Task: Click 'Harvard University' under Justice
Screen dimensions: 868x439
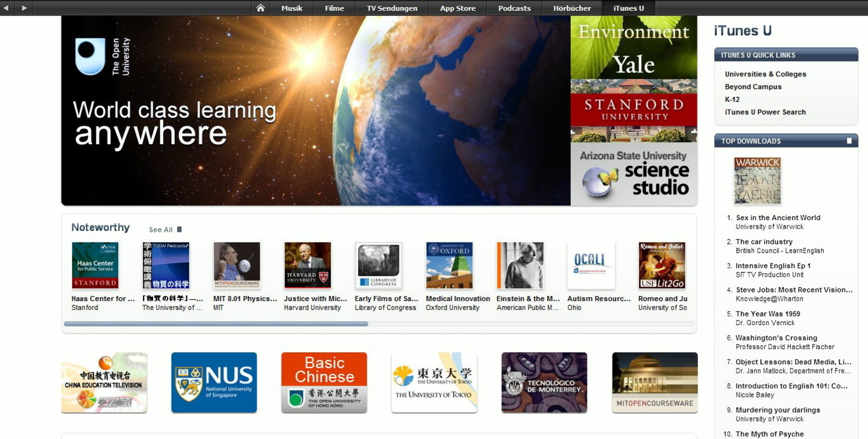Action: pos(312,308)
